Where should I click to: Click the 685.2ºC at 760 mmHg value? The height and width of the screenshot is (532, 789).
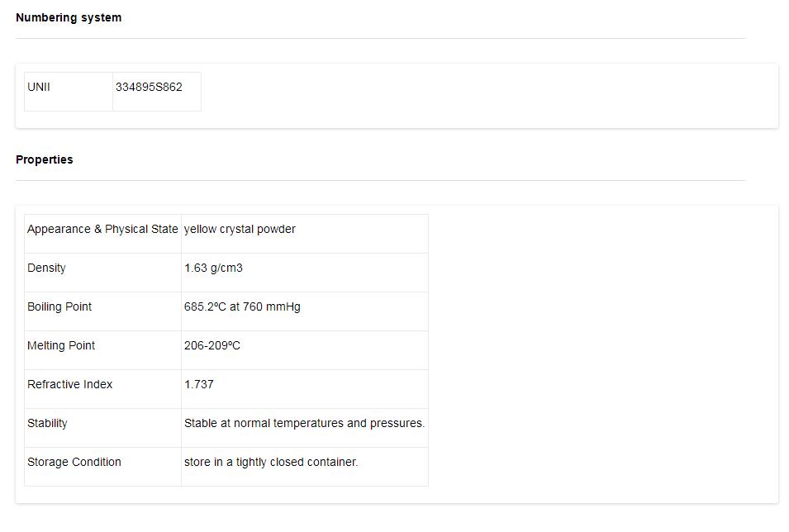[242, 307]
